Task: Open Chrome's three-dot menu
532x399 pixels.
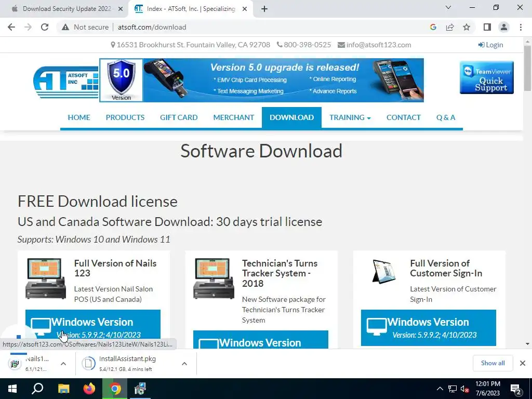Action: point(521,27)
